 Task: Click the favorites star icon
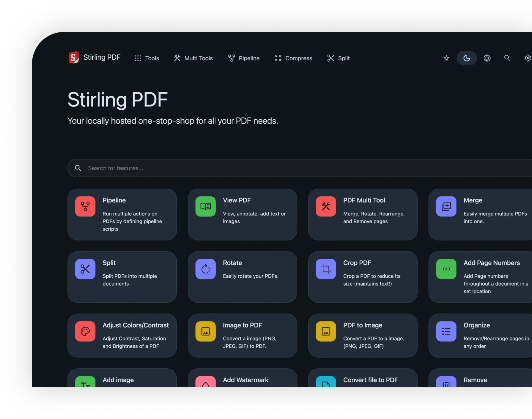[x=446, y=58]
